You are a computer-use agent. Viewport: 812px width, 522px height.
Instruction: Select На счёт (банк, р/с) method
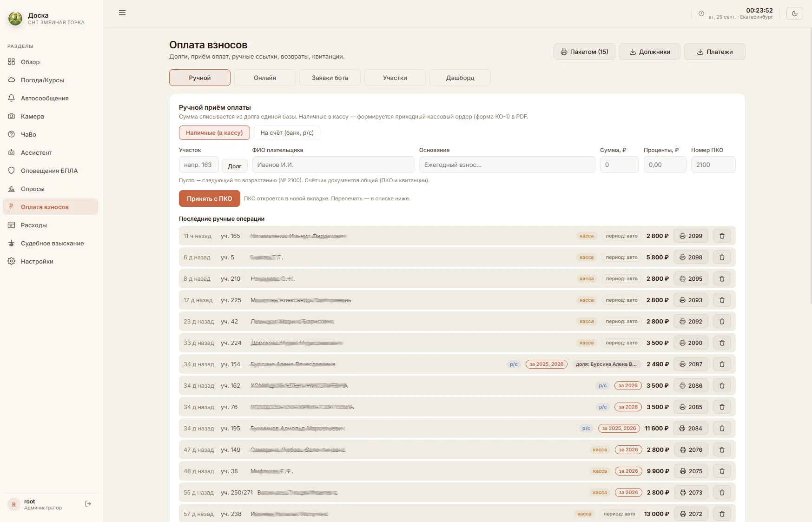287,133
